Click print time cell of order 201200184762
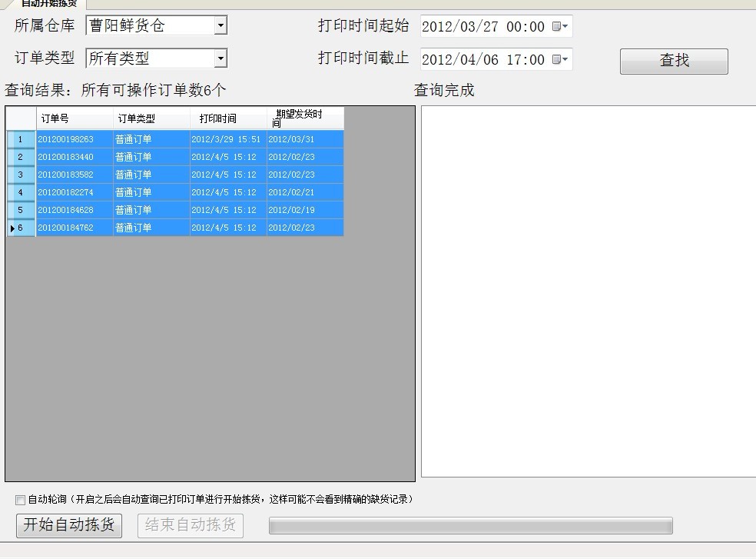Screen dimensions: 756x559 pyautogui.click(x=228, y=228)
